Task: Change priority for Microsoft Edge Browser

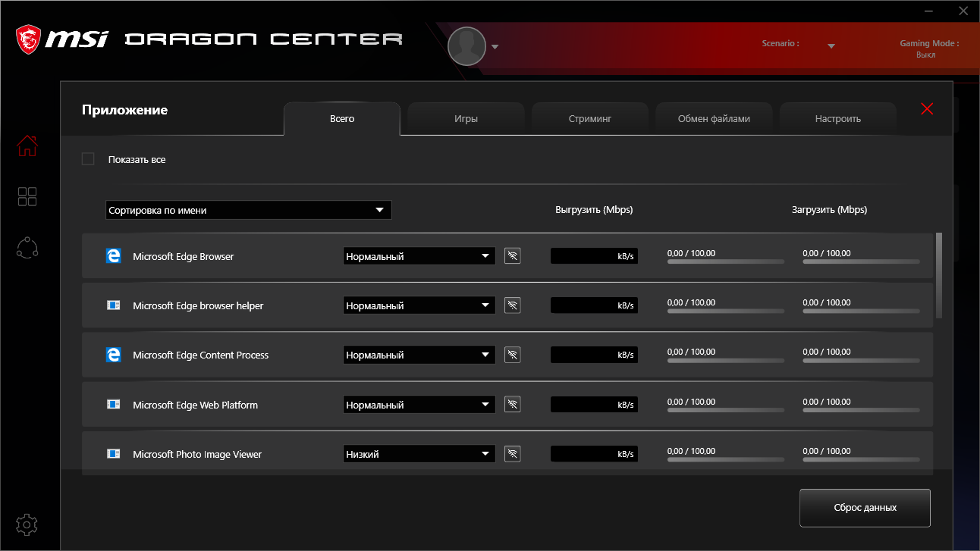Action: click(419, 256)
